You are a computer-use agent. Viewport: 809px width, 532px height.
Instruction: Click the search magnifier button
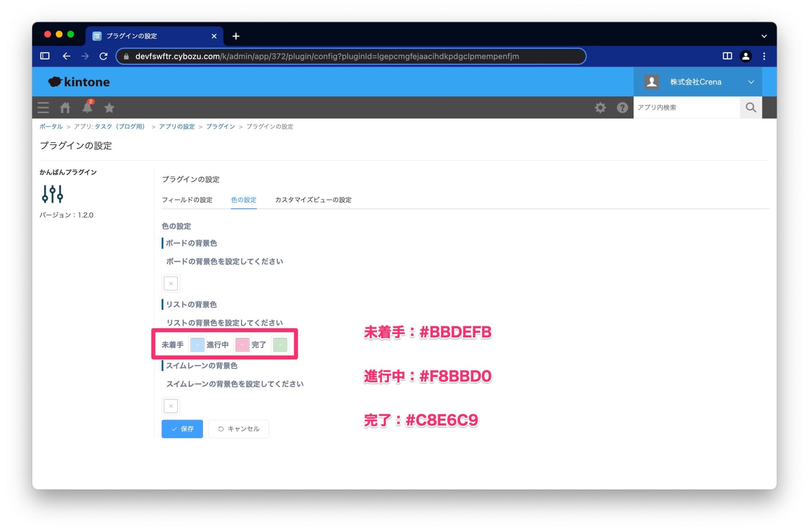pos(751,107)
